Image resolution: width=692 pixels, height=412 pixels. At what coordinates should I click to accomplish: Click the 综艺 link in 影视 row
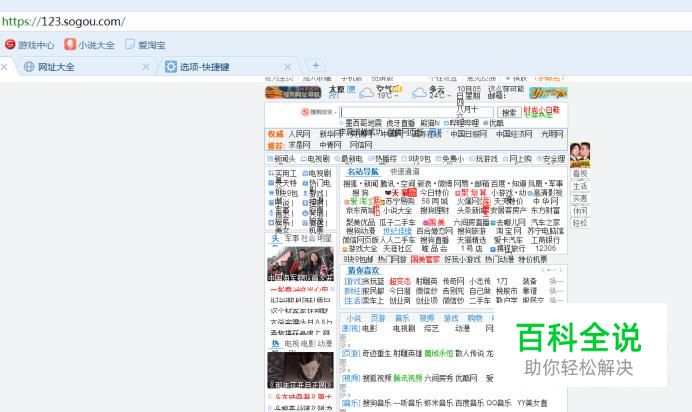tap(432, 329)
